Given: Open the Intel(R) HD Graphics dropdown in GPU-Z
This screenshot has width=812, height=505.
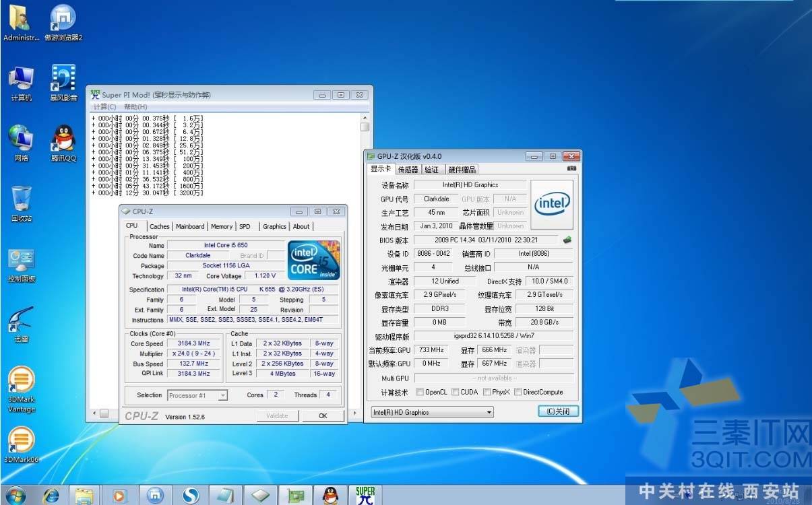Looking at the screenshot, I should coord(433,412).
